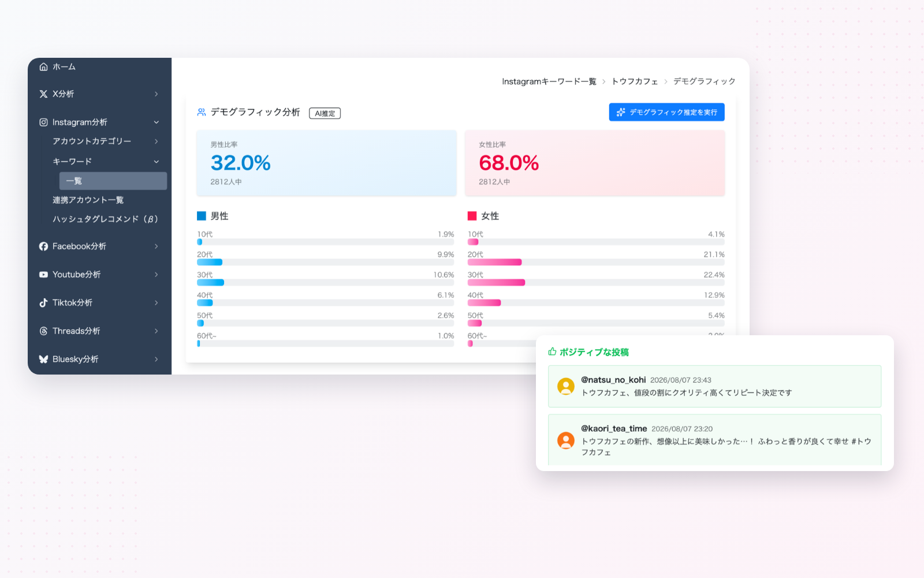Expand the Bluesky分析 chevron
The image size is (924, 578).
156,359
